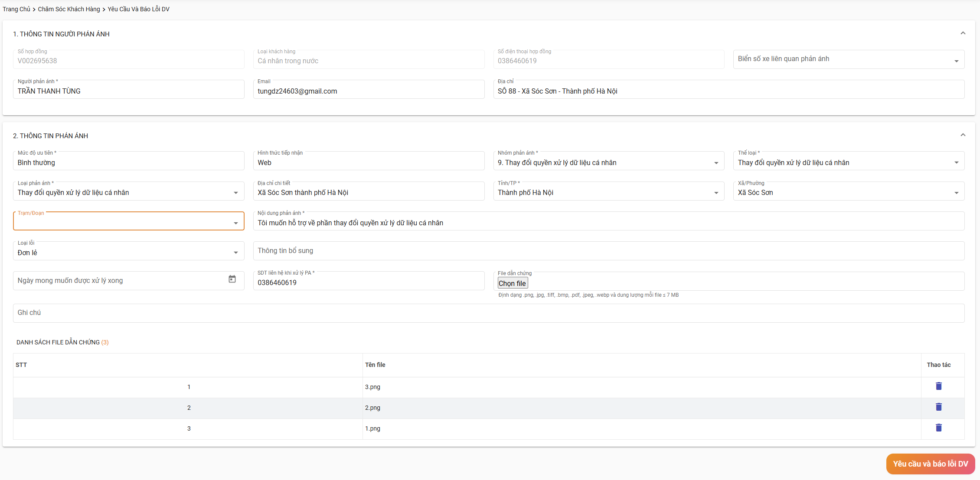Go to Trang Chủ breadcrumb

point(16,9)
